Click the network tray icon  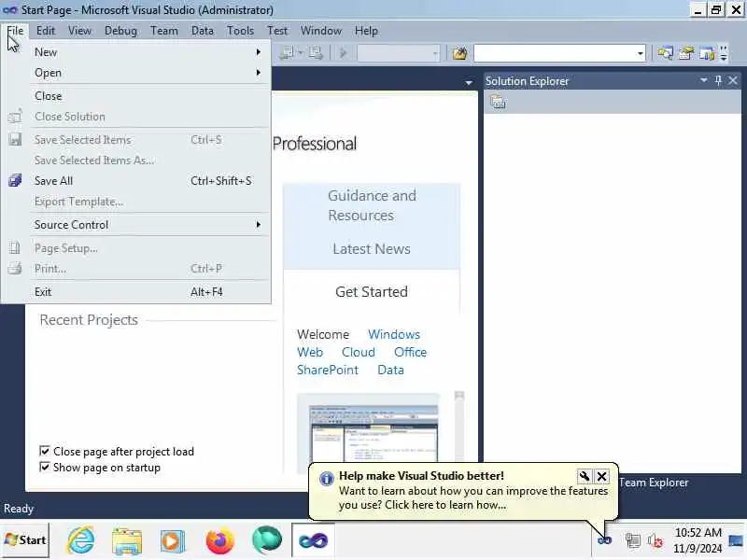click(x=632, y=540)
